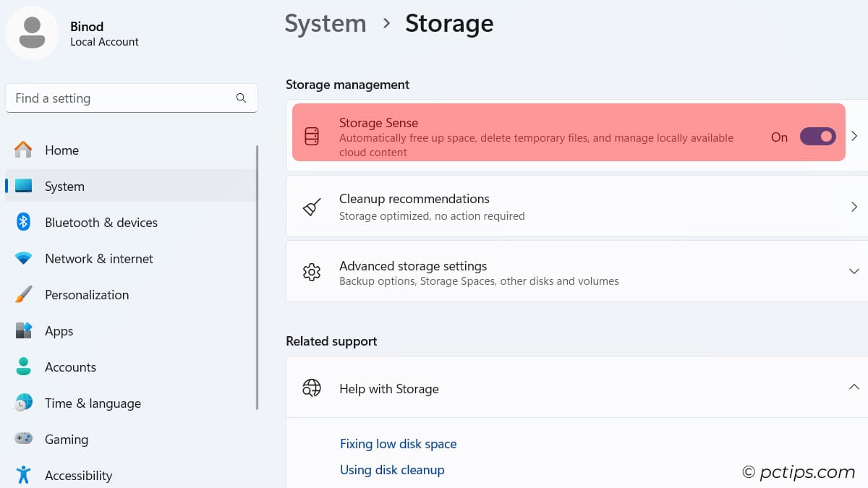Open the Network & internet section icon
Screen dimensions: 868x488
coord(23,259)
